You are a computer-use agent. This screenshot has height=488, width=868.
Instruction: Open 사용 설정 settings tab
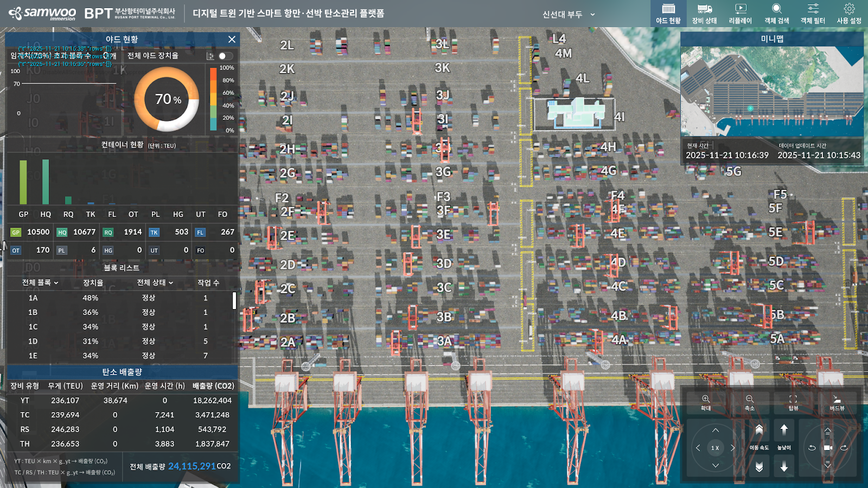(x=849, y=14)
